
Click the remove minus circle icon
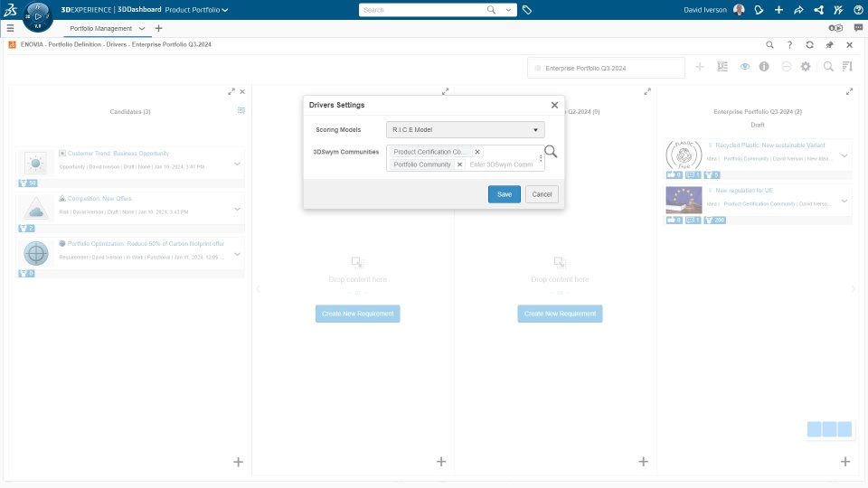click(786, 66)
